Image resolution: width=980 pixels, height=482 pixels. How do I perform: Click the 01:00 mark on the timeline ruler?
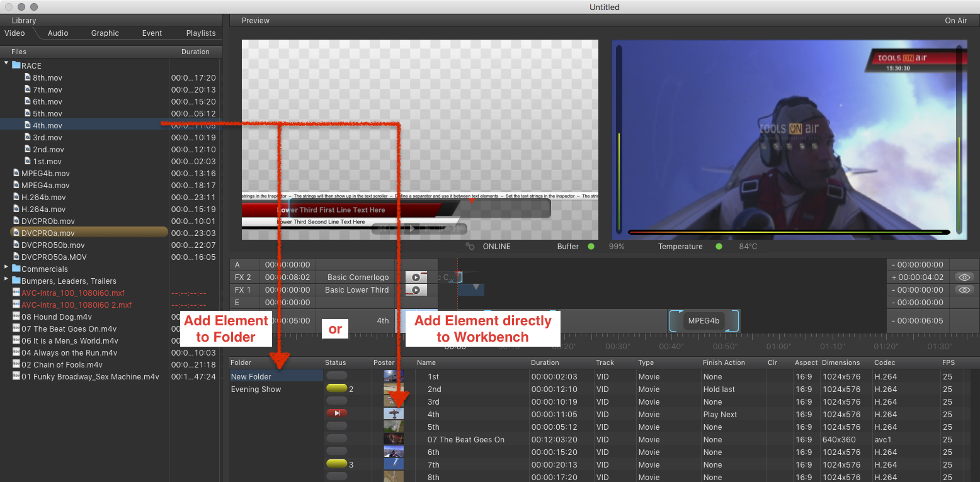(778, 347)
